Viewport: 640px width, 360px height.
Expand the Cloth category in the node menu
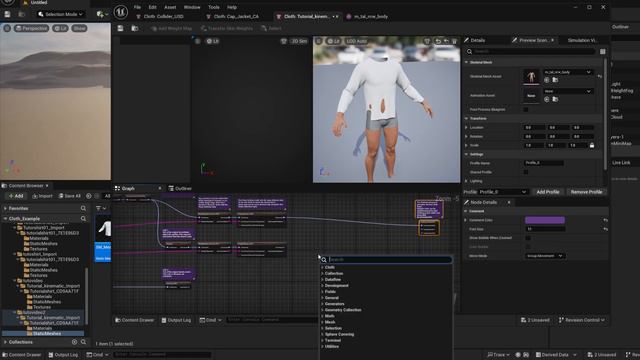(322, 267)
